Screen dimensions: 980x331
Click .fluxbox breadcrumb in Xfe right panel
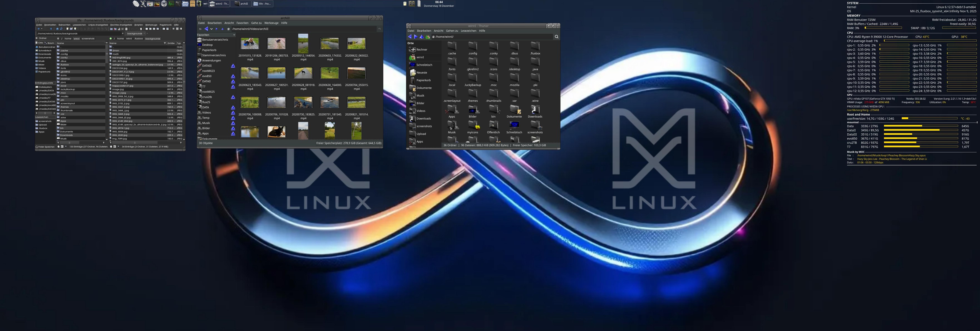click(x=139, y=38)
